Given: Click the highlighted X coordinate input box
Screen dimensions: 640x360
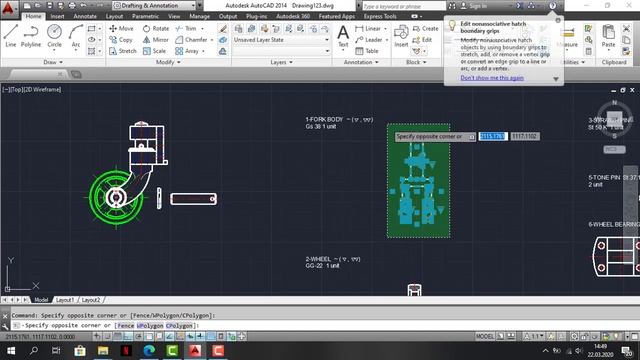Looking at the screenshot, I should point(493,136).
